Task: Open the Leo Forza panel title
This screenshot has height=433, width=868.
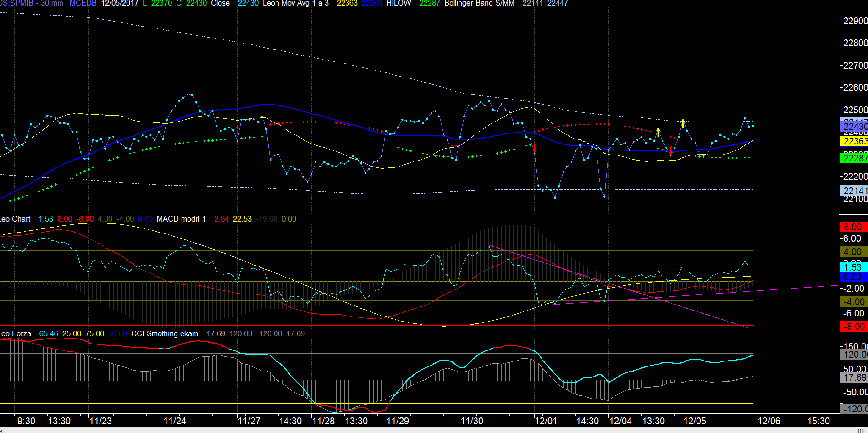Action: (16, 334)
